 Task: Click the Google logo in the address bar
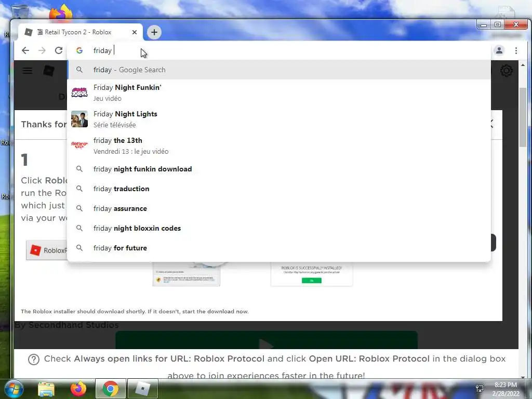click(79, 50)
